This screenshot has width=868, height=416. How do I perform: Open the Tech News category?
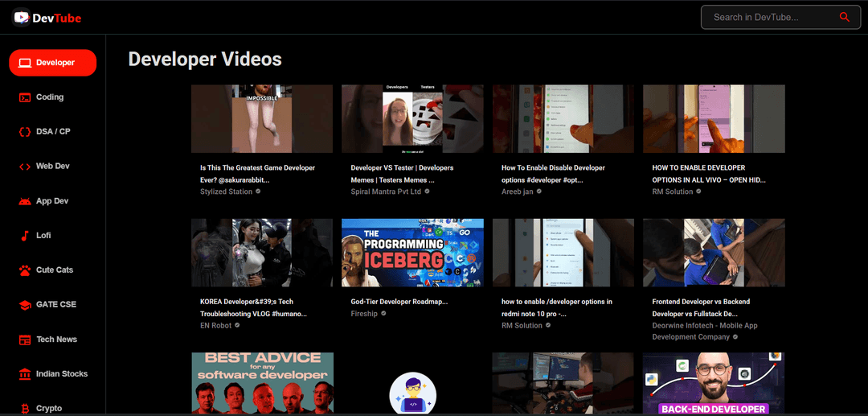[56, 340]
